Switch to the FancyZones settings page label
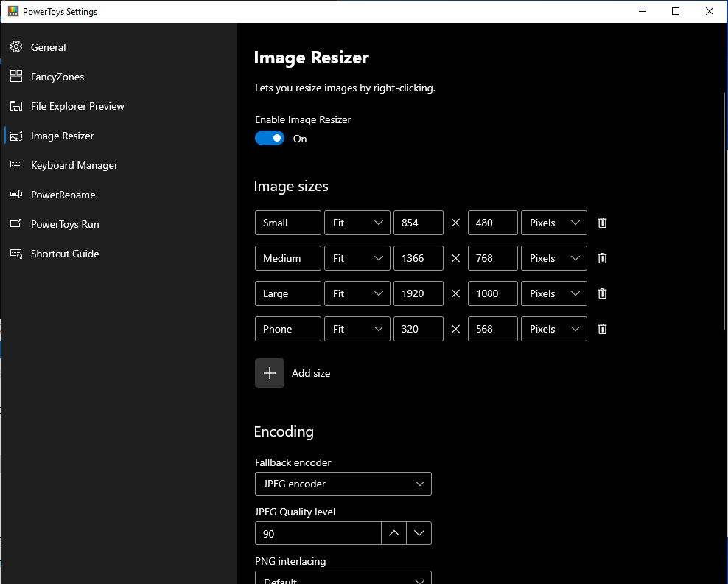This screenshot has height=584, width=728. (x=57, y=77)
